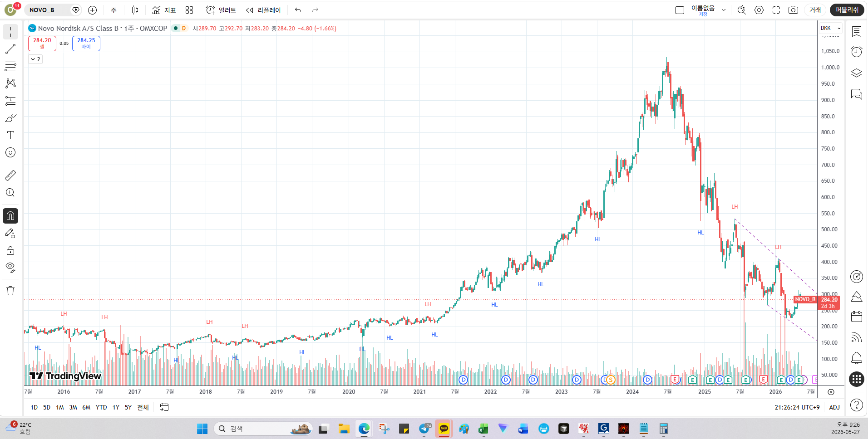The height and width of the screenshot is (439, 868).
Task: Open the apps grid menu
Action: point(857,379)
